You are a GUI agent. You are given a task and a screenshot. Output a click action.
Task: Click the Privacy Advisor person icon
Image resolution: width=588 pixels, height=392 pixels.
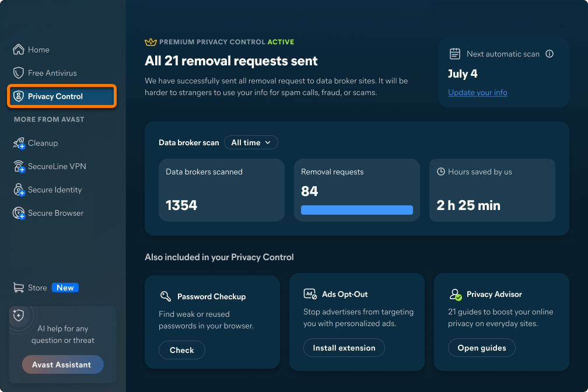(x=456, y=295)
